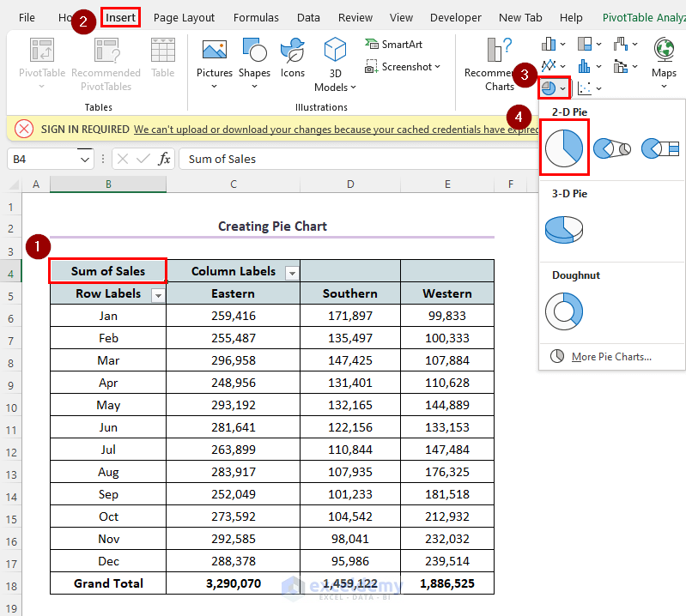686x616 pixels.
Task: Expand the Column Labels filter dropdown
Action: tap(292, 272)
